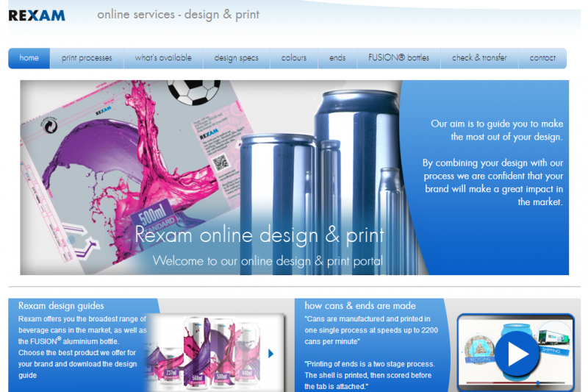The image size is (588, 392).
Task: Click 'Welcome to our online design & print portal'
Action: (x=268, y=260)
